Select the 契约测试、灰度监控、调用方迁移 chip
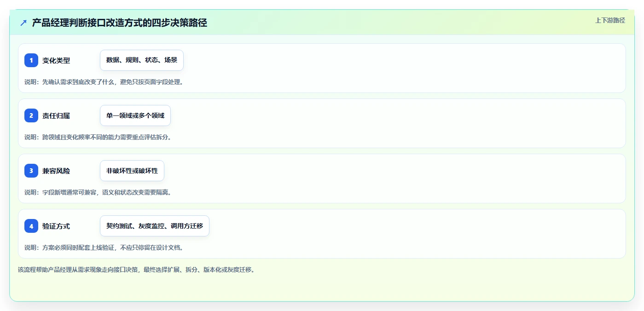 (155, 226)
